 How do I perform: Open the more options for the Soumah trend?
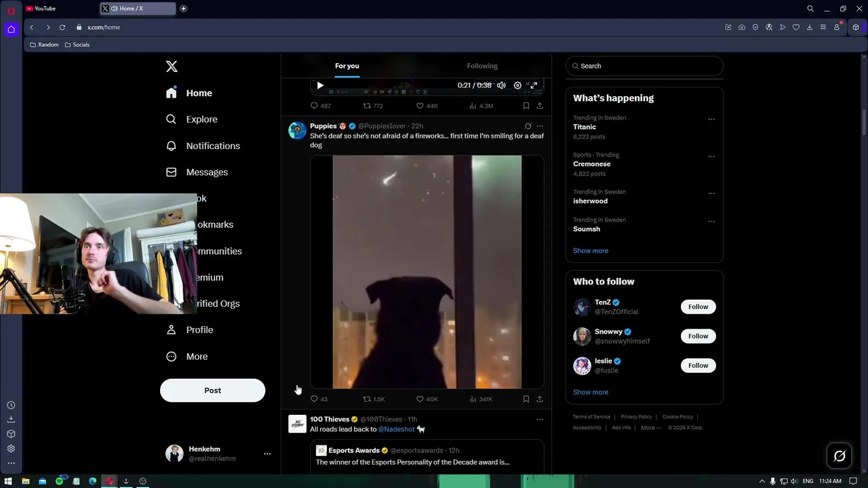coord(711,221)
